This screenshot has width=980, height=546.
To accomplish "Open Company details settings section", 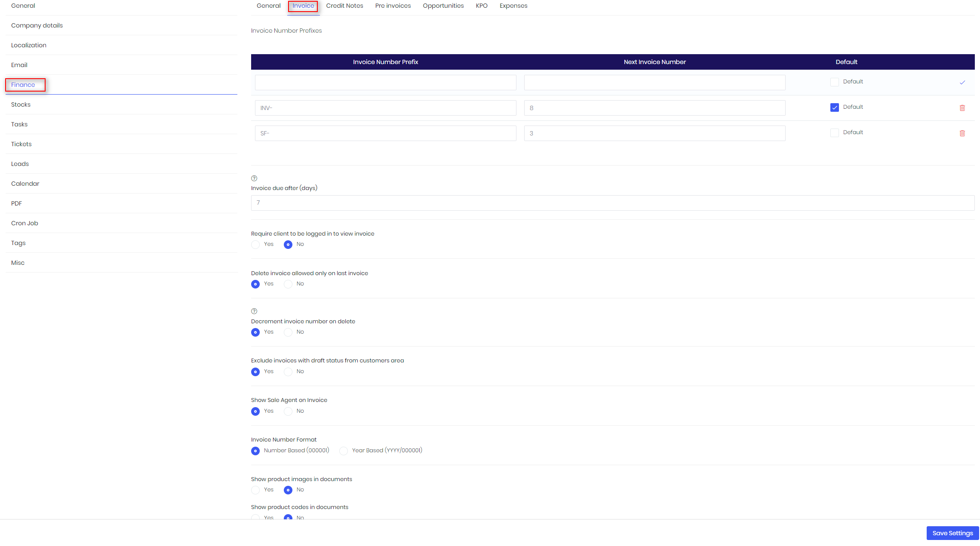I will (37, 25).
